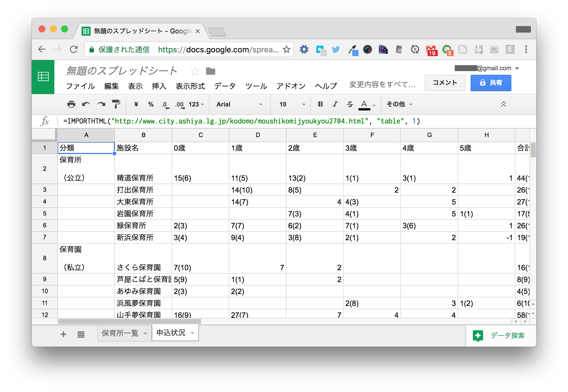Format as currency with yen icon

[x=136, y=105]
